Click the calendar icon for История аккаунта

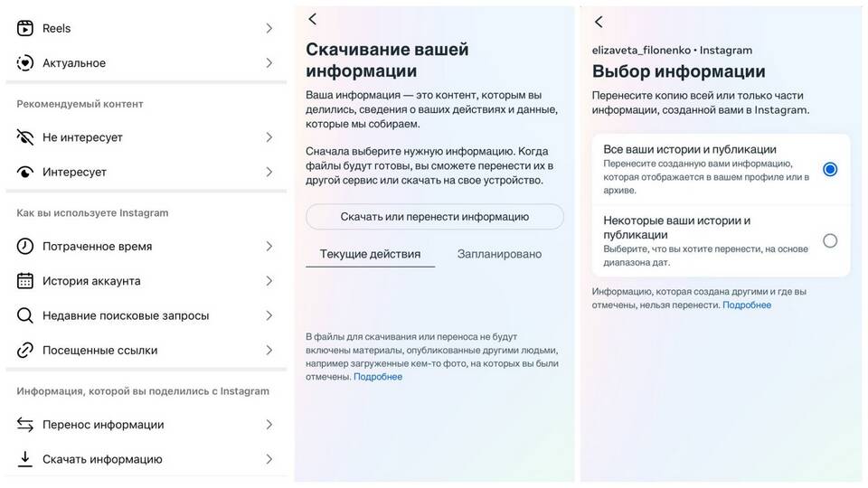click(25, 281)
